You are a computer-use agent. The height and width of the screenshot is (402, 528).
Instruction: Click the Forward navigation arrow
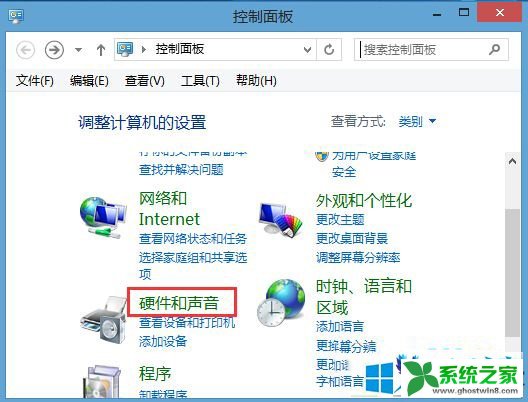(54, 50)
